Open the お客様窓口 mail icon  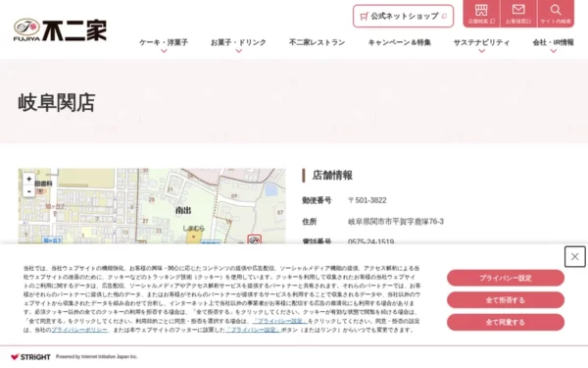click(x=518, y=14)
